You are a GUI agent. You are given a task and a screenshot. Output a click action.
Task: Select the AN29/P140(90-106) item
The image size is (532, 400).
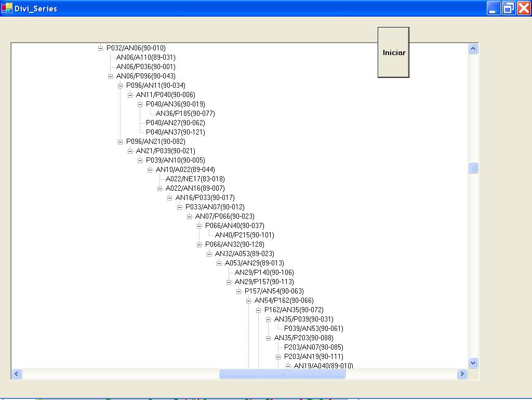tap(264, 273)
